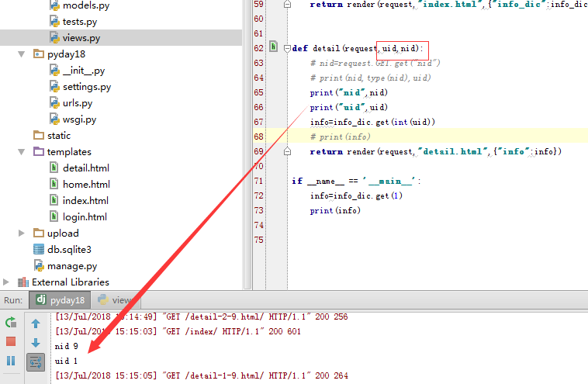This screenshot has height=384, width=588.
Task: Stop the running process with the red square
Action: 11,342
